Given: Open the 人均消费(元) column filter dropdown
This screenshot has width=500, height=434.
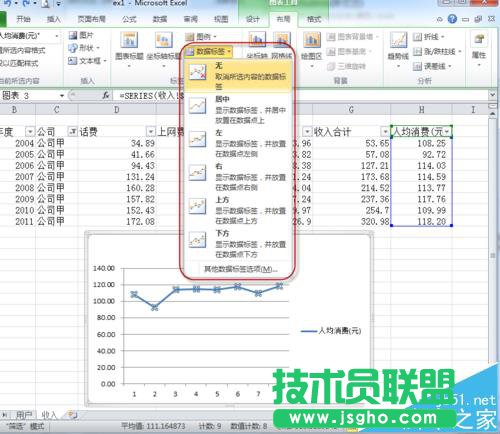Looking at the screenshot, I should click(x=447, y=132).
